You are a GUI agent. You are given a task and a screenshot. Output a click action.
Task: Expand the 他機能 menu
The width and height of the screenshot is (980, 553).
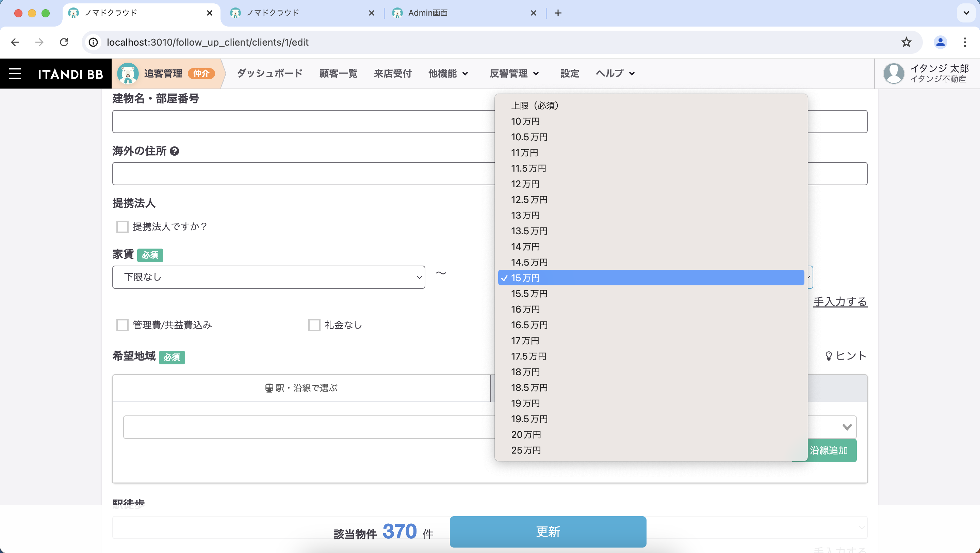pos(448,74)
